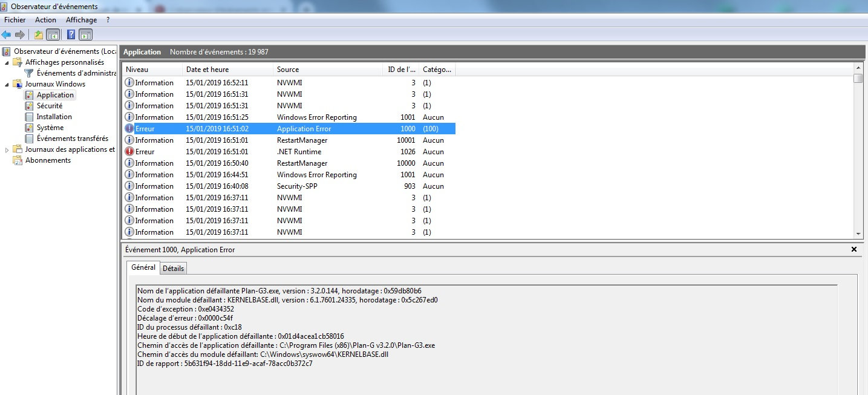Click event ID 10001 cell
Image resolution: width=868 pixels, height=395 pixels.
tap(406, 140)
